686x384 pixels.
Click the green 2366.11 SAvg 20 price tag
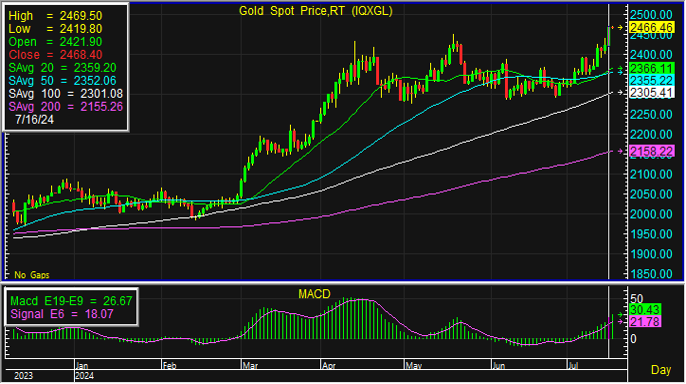(x=651, y=69)
